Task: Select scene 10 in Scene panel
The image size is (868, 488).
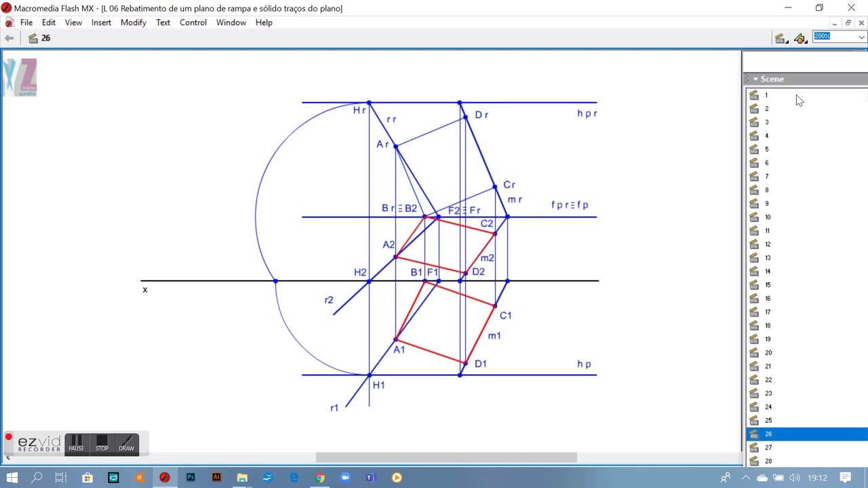Action: (807, 217)
